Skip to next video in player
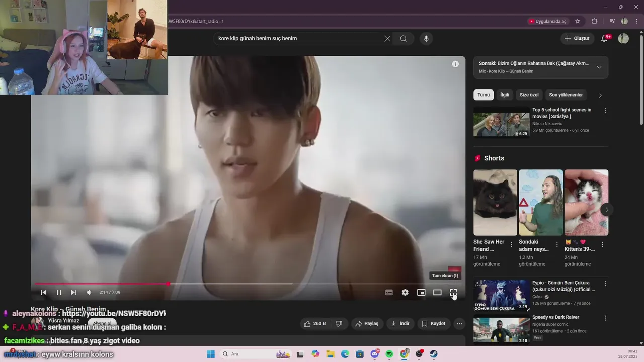644x362 pixels. pos(74,292)
